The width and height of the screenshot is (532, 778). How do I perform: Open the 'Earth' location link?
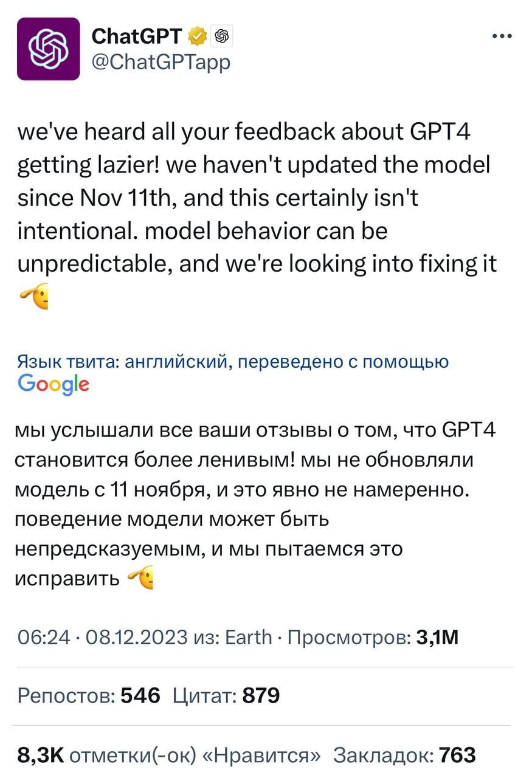[x=248, y=636]
